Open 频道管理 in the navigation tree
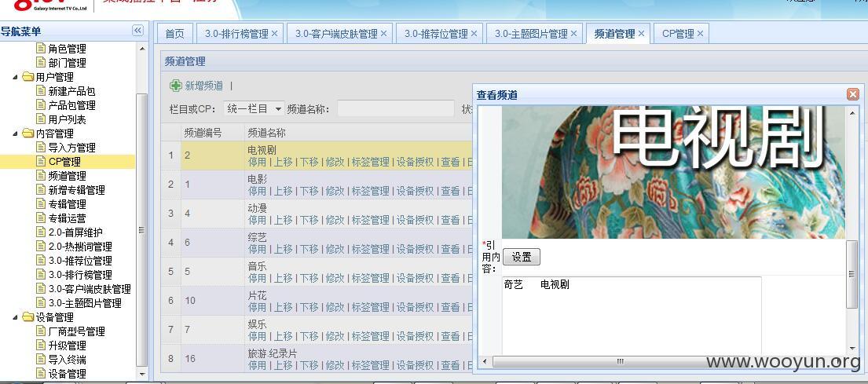Viewport: 868px width, 384px height. 67,175
